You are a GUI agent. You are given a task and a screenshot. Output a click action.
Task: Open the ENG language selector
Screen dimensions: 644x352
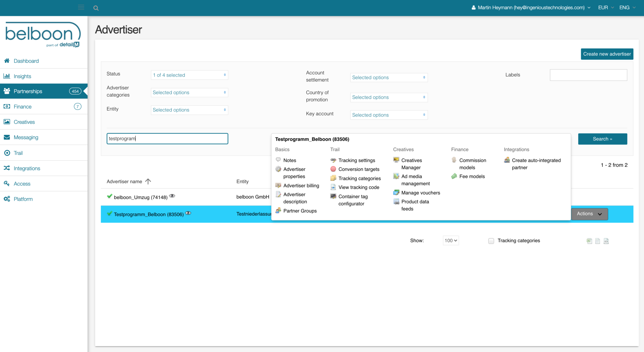coord(627,8)
